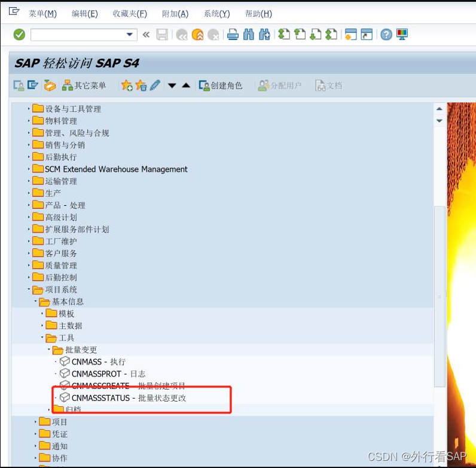Go to First Page icon
This screenshot has width=476, height=468.
click(x=284, y=35)
